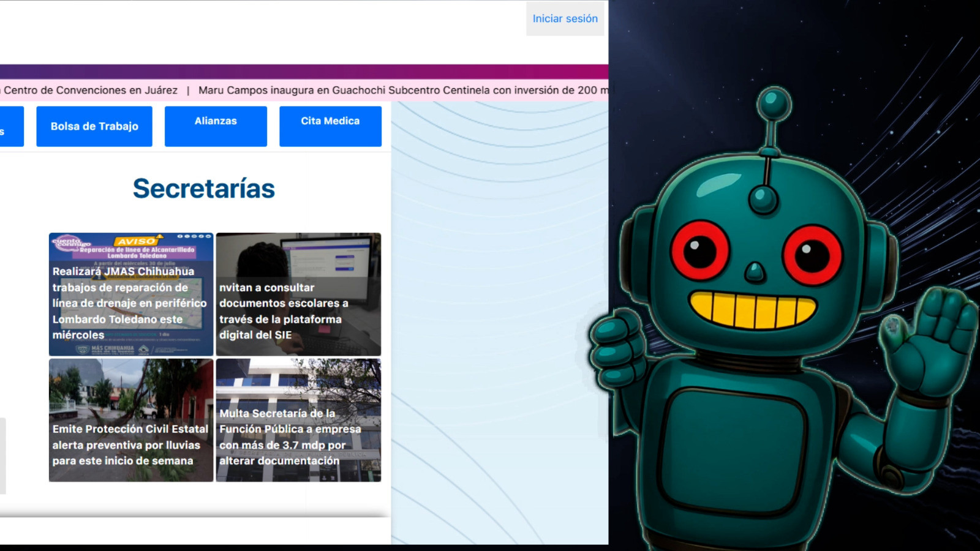Click the Centro de Convenciones en Juárez ticker headline
The width and height of the screenshot is (980, 551).
click(x=90, y=90)
